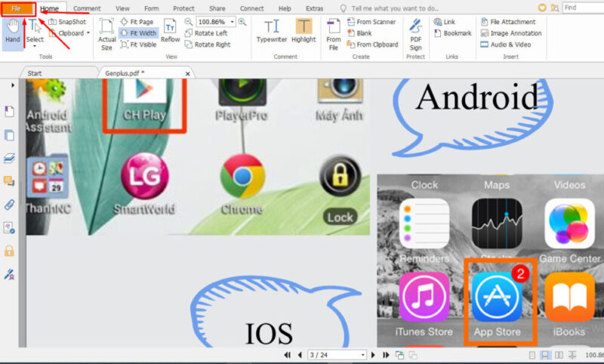Screen dimensions: 604x364
Task: Expand the Clipboard dropdown arrow
Action: click(x=88, y=33)
